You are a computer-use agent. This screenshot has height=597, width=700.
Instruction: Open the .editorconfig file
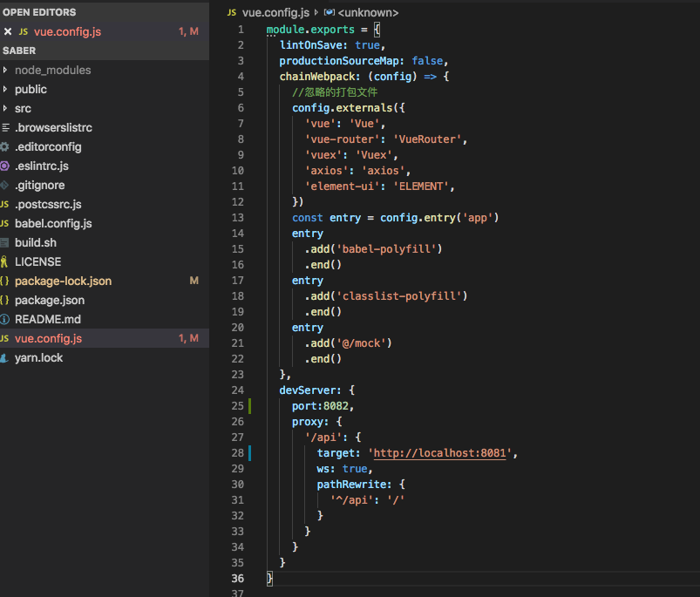[x=48, y=146]
